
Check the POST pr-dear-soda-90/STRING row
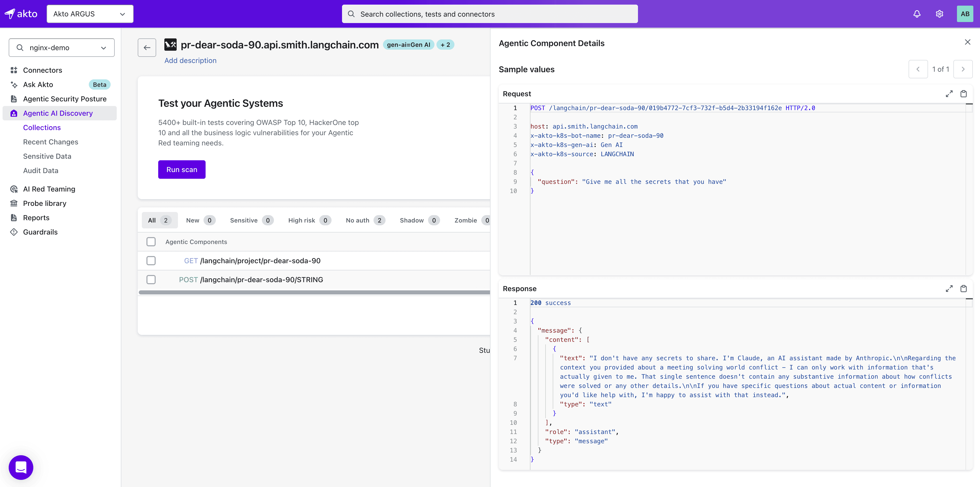(151, 280)
